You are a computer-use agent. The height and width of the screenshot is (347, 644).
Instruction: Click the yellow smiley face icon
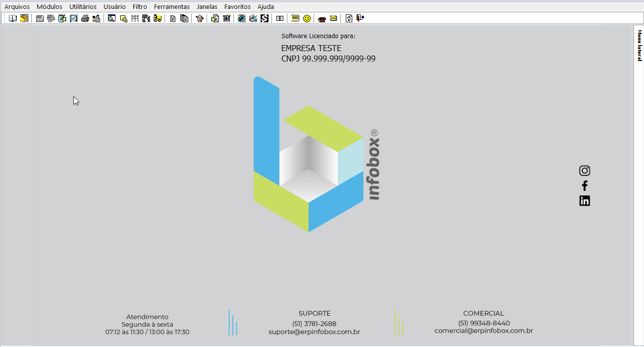307,18
